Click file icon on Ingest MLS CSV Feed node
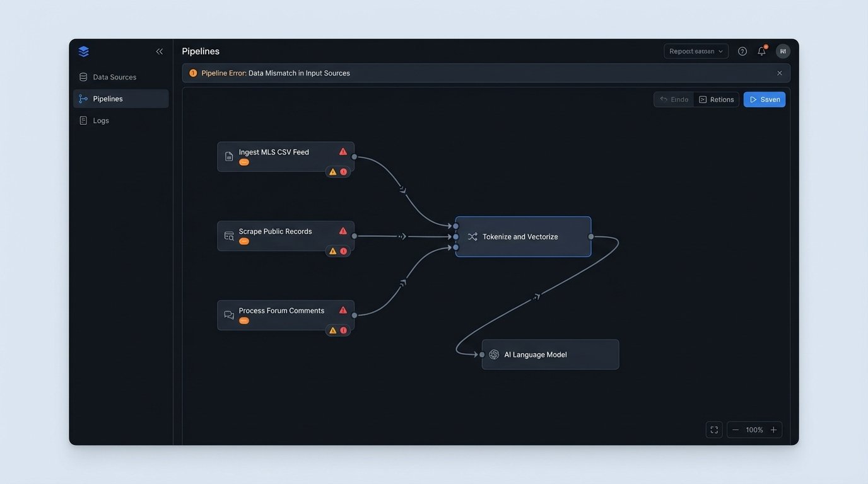Viewport: 868px width, 484px height. point(229,156)
